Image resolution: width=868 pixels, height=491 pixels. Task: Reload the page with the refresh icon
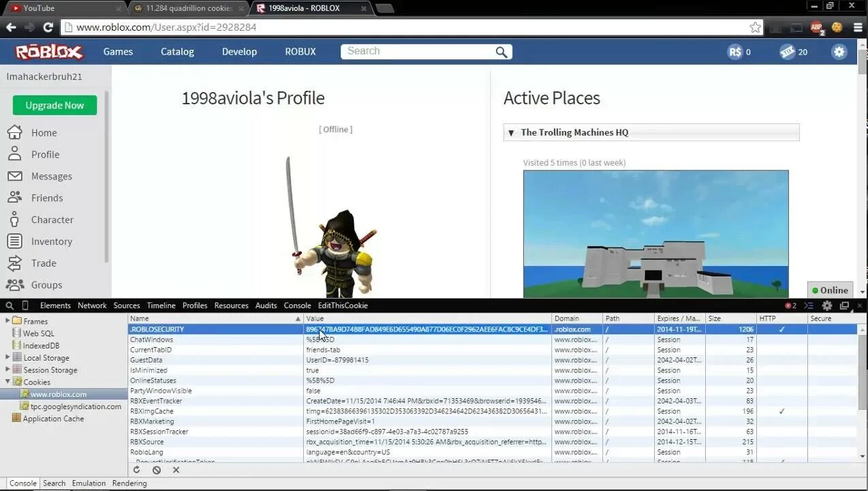coord(48,27)
